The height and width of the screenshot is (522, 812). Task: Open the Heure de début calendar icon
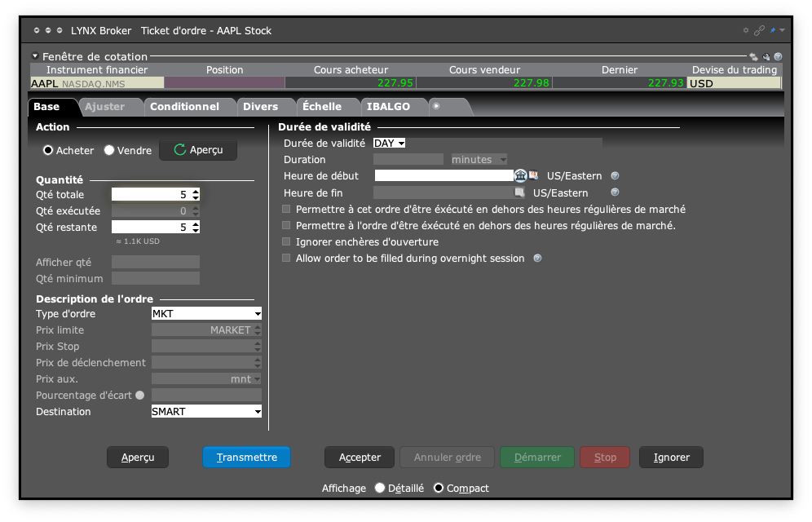pos(533,175)
